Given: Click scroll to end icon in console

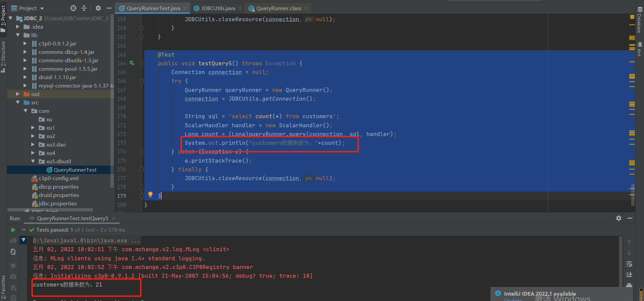Looking at the screenshot, I should [x=629, y=275].
